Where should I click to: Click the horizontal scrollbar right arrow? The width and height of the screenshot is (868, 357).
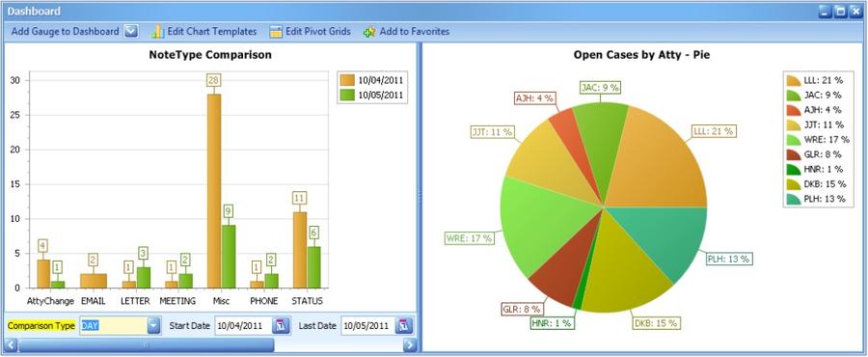[x=410, y=344]
